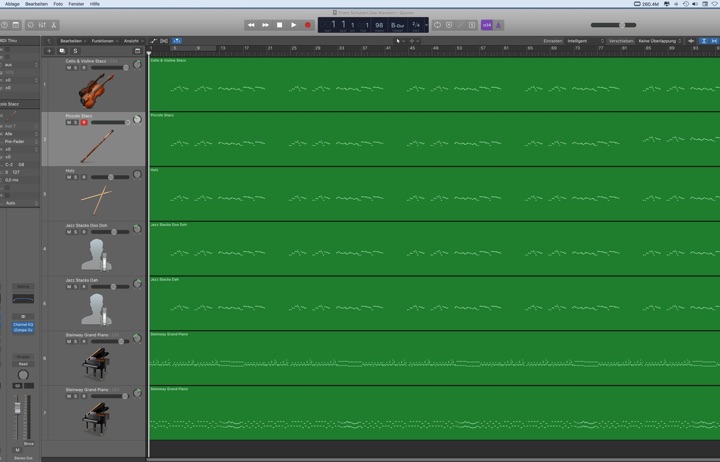Open the Fenster menu in menu bar

click(76, 4)
